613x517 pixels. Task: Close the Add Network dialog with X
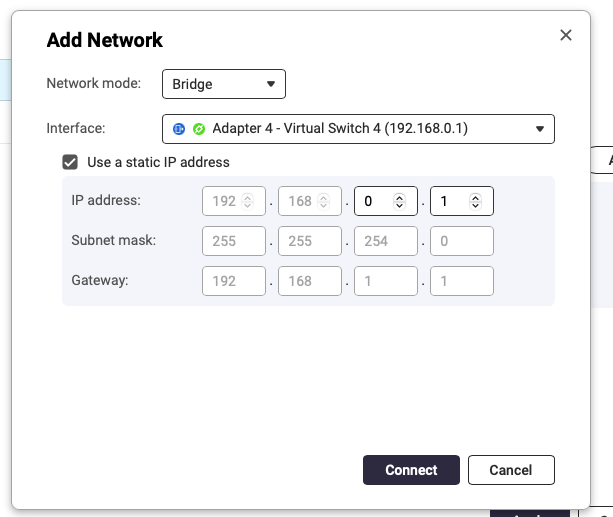pos(566,35)
